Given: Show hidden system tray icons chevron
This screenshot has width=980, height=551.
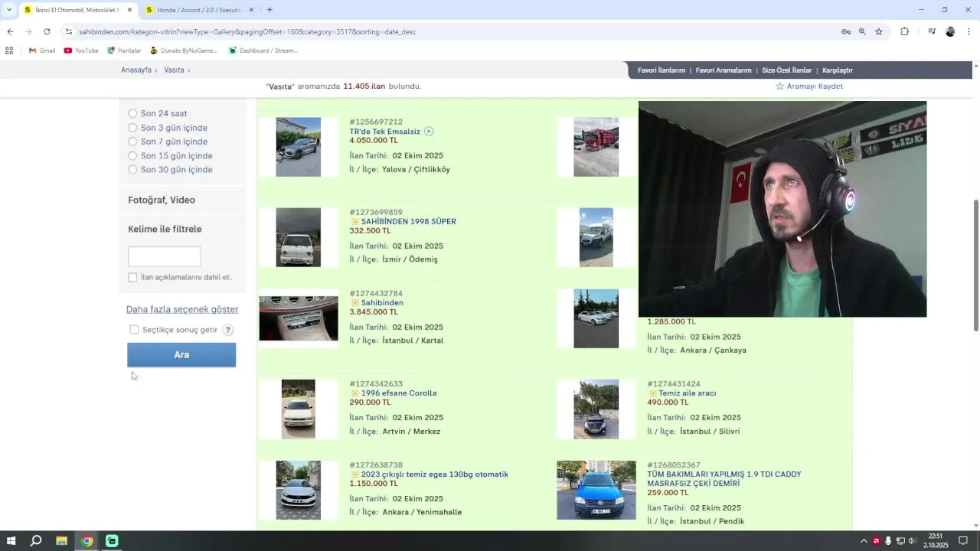Looking at the screenshot, I should pos(864,541).
